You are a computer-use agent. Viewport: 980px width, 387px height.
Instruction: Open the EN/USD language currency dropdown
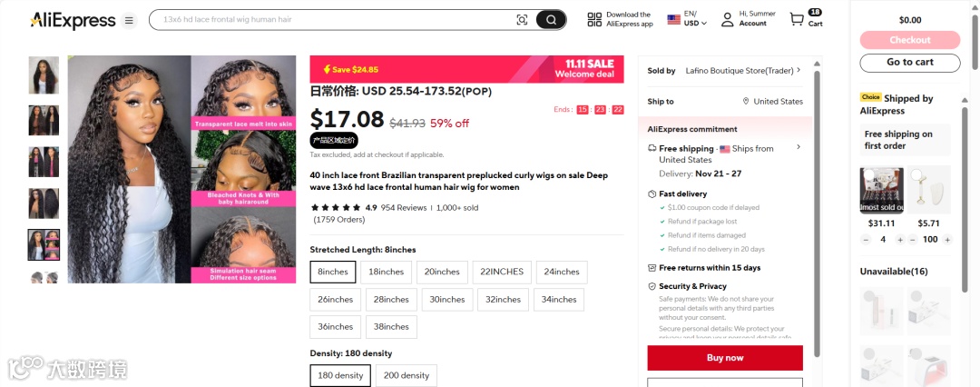688,20
